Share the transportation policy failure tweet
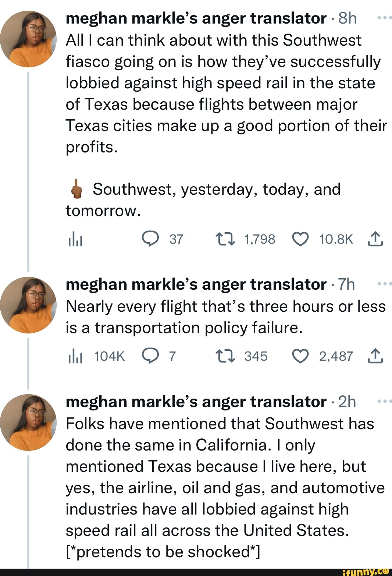Viewport: 392px width, 576px height. coord(375,356)
